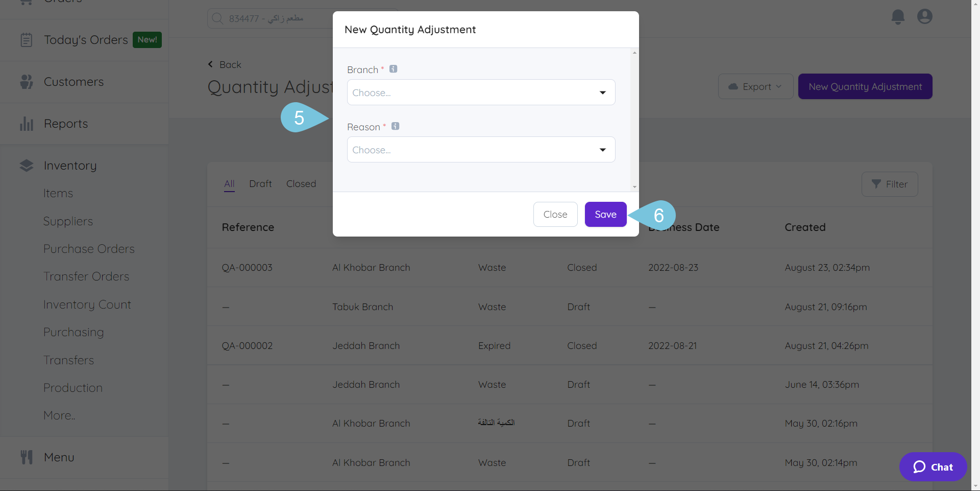Click the Filter button

click(889, 184)
